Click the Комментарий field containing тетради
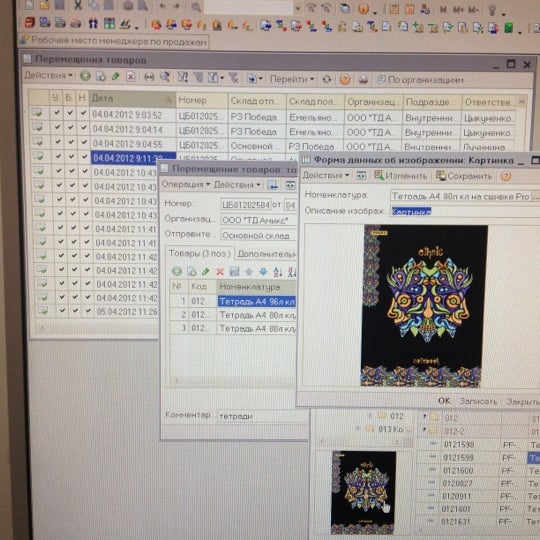 [262, 416]
